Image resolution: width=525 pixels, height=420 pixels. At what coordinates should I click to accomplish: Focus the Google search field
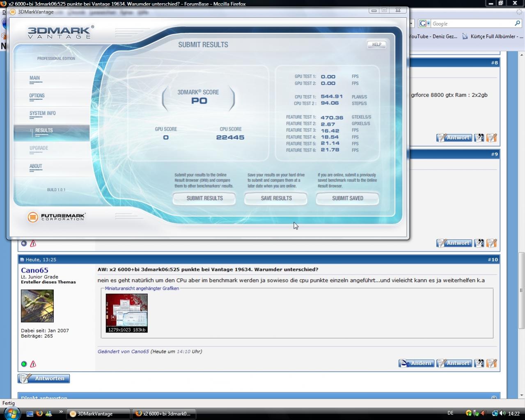pos(472,23)
